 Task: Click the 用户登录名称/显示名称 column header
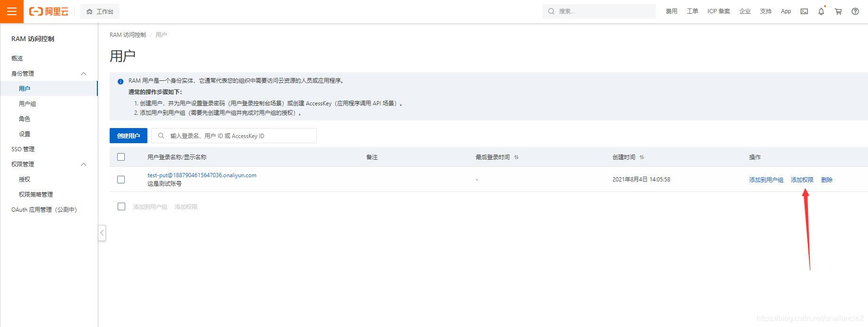177,157
